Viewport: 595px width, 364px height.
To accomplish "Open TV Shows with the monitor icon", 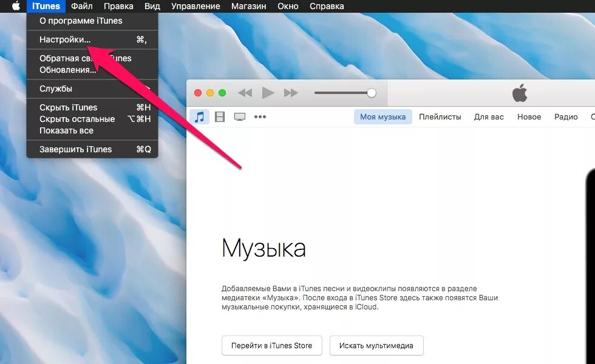I will click(240, 116).
